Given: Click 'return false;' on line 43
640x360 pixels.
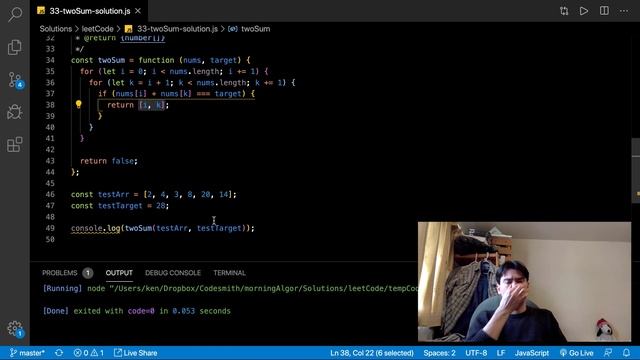Looking at the screenshot, I should pos(109,161).
